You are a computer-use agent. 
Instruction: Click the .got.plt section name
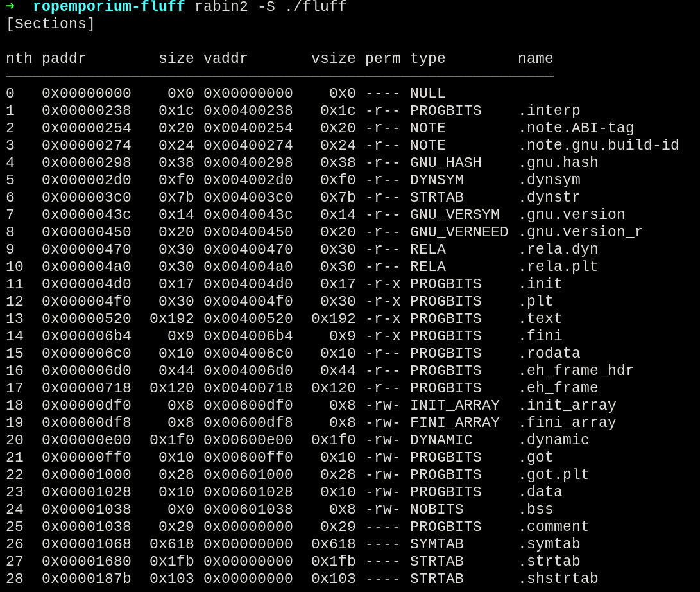[x=553, y=475]
